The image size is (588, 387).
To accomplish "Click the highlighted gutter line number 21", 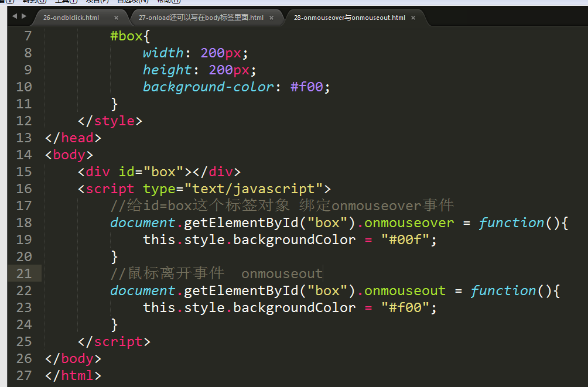I will pyautogui.click(x=24, y=274).
